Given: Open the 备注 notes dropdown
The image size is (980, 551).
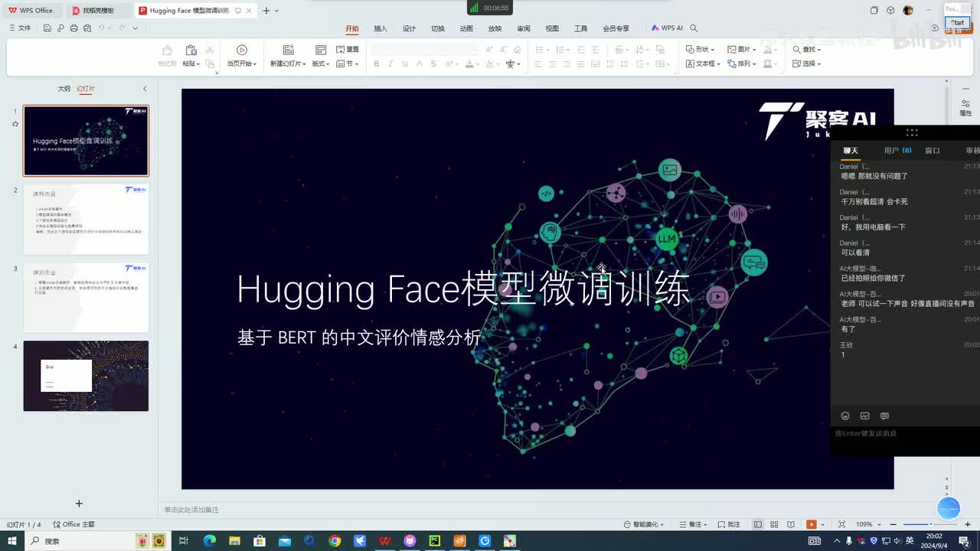Looking at the screenshot, I should coord(692,524).
